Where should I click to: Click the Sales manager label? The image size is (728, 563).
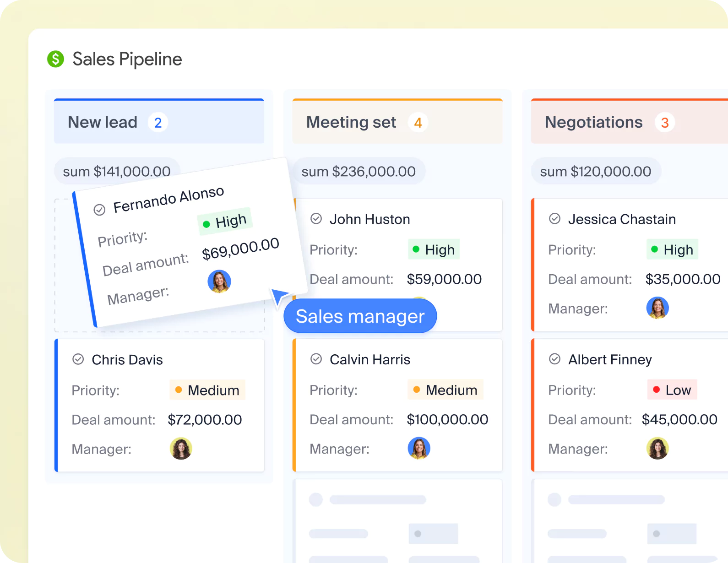coord(360,316)
